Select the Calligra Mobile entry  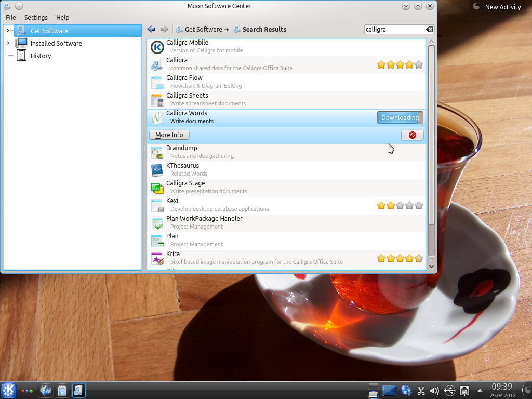286,47
